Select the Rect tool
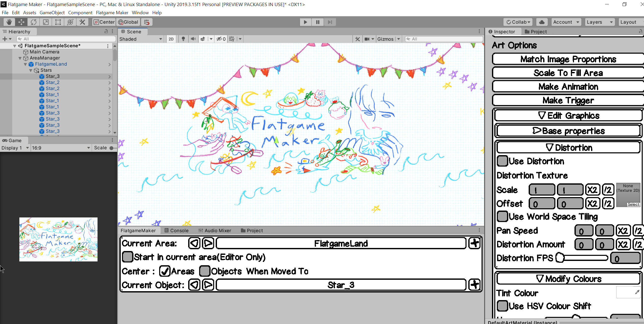Viewport: 644px width, 324px height. click(58, 22)
